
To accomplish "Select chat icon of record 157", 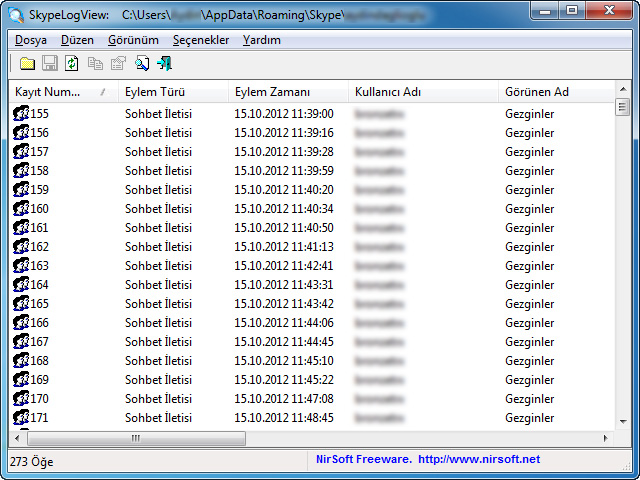I will tap(21, 151).
